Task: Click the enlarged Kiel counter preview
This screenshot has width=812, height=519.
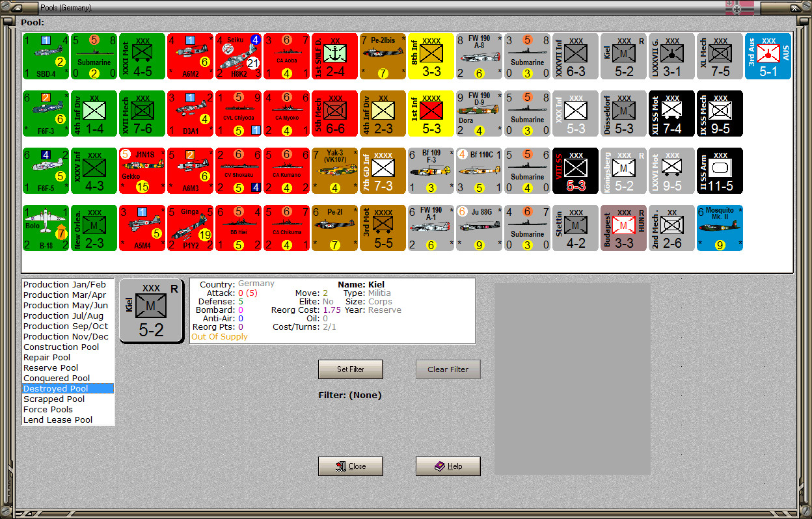Action: [x=151, y=310]
